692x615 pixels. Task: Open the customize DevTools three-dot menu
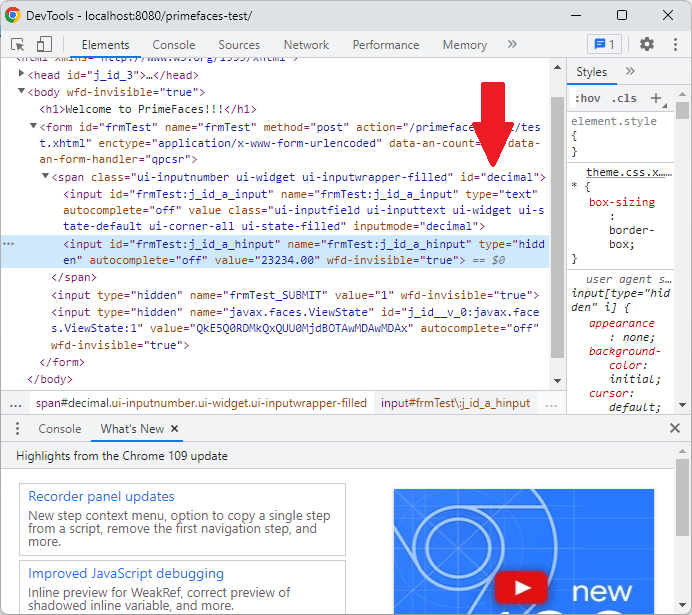pyautogui.click(x=675, y=44)
